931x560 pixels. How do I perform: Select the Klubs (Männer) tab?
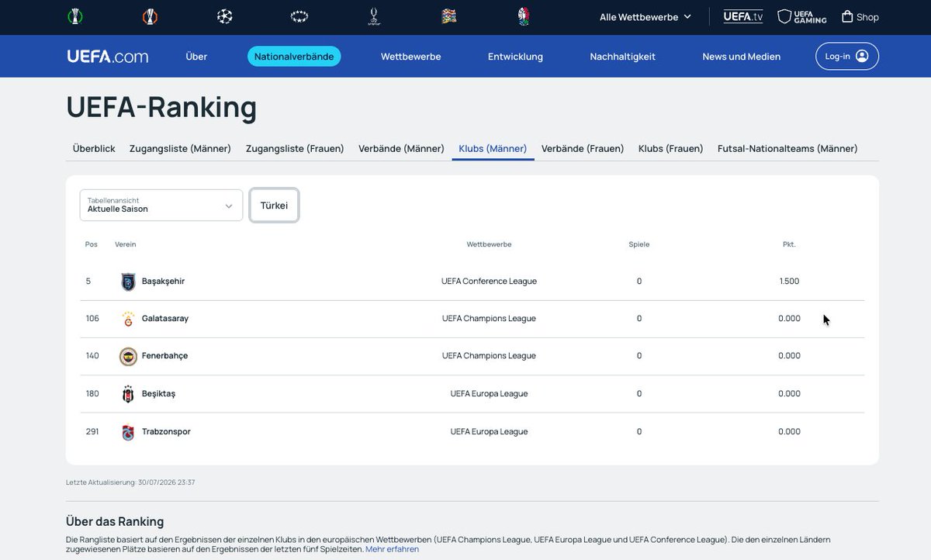(493, 148)
